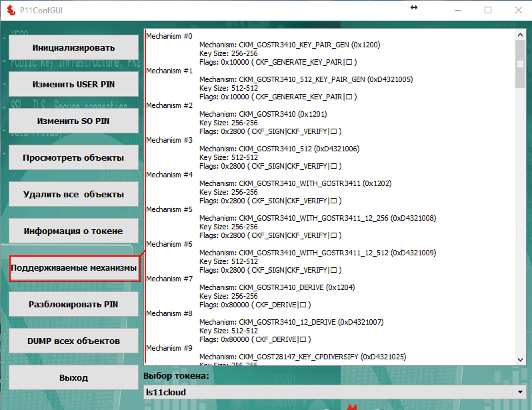The height and width of the screenshot is (410, 532).
Task: Click the Выход button
Action: click(73, 377)
